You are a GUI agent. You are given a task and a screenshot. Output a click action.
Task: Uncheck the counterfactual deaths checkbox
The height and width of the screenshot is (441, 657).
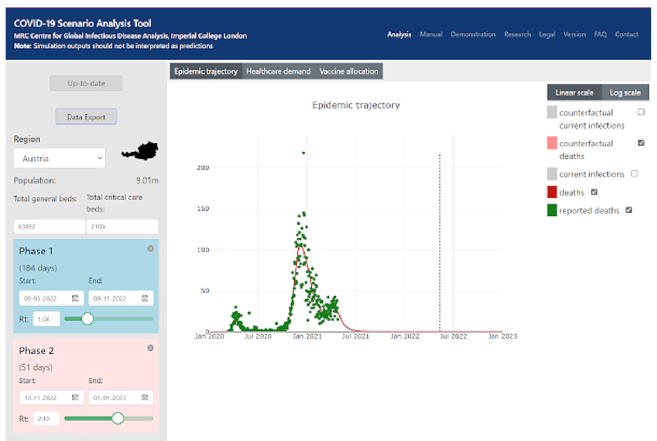641,143
